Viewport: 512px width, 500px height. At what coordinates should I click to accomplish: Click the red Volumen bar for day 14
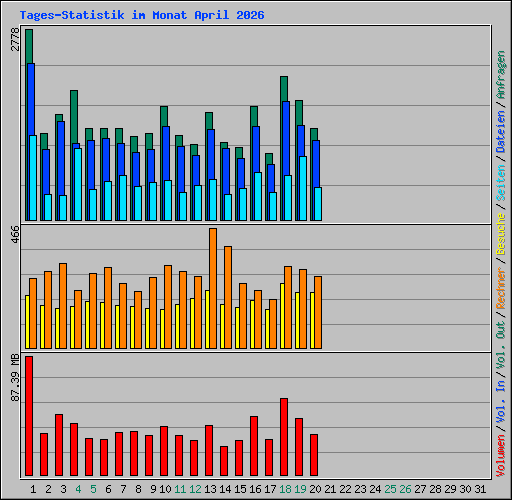click(224, 461)
